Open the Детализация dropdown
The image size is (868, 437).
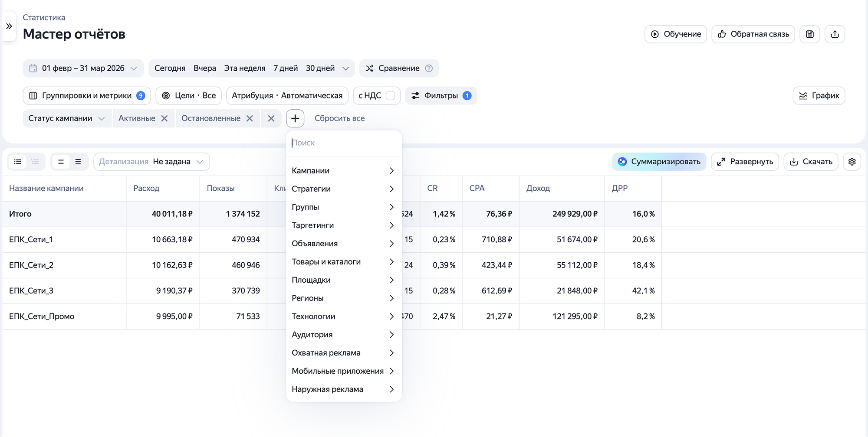[151, 162]
